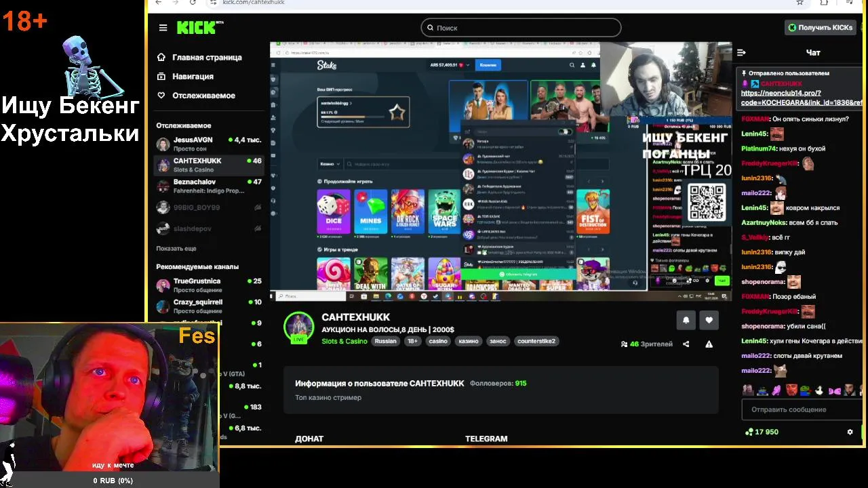Viewport: 868px width, 488px height.
Task: Click the CAHTEXHUKK live avatar
Action: coord(298,328)
